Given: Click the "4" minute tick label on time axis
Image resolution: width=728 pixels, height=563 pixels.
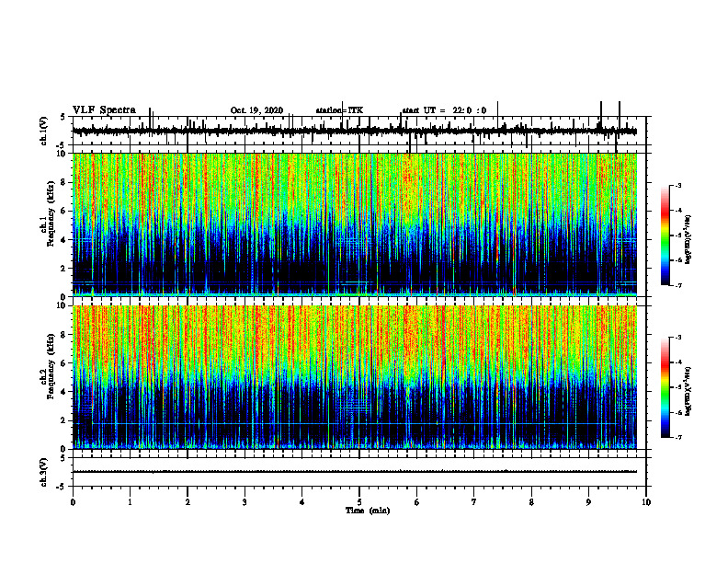Looking at the screenshot, I should click(302, 502).
